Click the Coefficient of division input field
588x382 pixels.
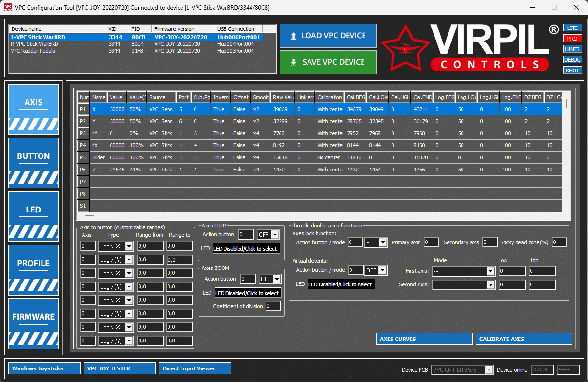click(273, 306)
